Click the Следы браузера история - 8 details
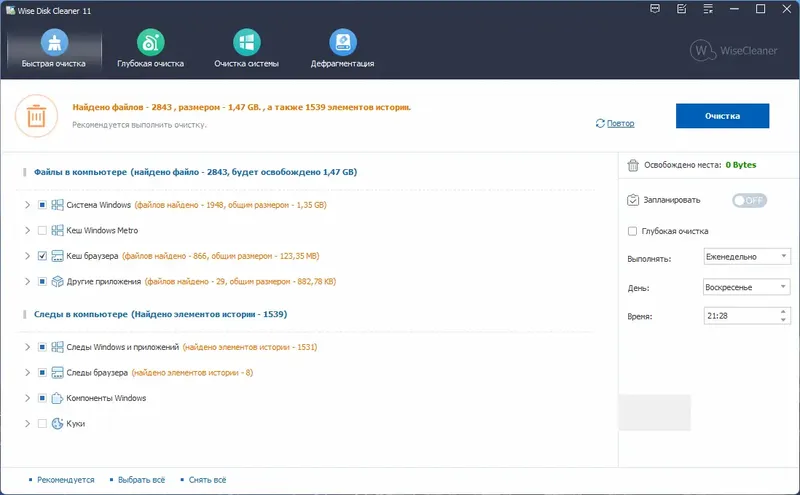The width and height of the screenshot is (800, 495). (x=192, y=373)
